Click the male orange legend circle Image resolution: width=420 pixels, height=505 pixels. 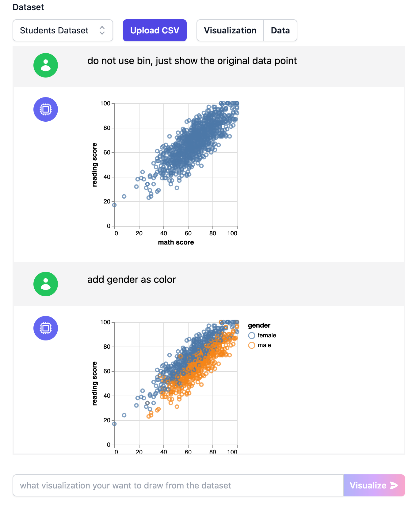(252, 345)
